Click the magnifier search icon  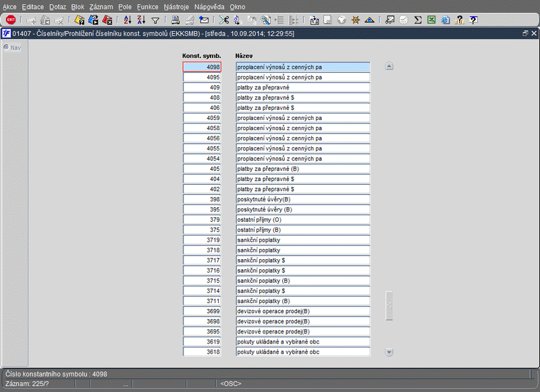coord(265,20)
